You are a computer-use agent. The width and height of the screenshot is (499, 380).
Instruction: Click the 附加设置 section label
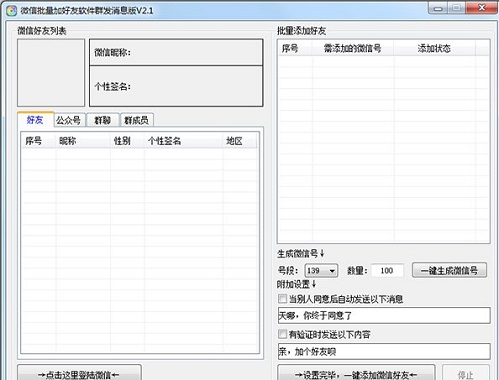pos(297,284)
